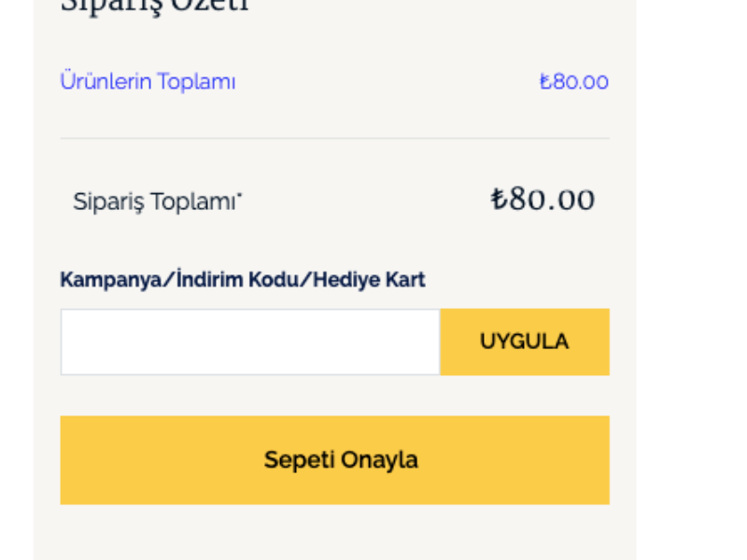The height and width of the screenshot is (560, 747).
Task: Focus the campaign code input field
Action: click(x=249, y=342)
